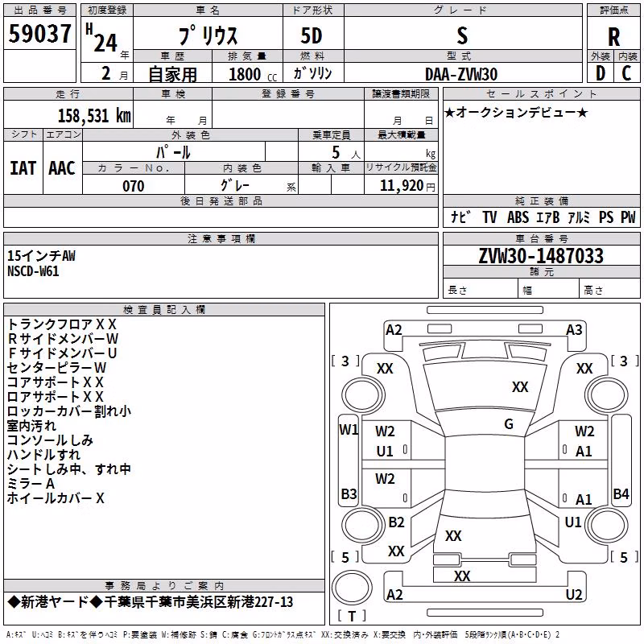Click inspector line 室内汚れ

[31, 426]
